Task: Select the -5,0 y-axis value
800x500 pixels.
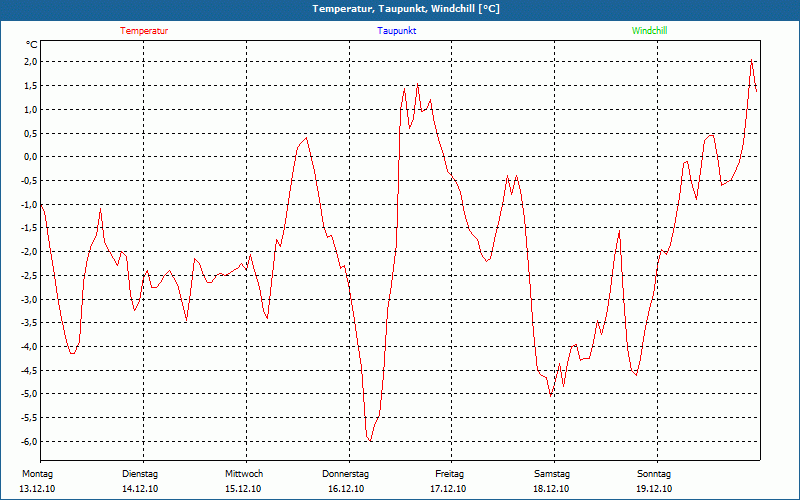Action: [30, 394]
